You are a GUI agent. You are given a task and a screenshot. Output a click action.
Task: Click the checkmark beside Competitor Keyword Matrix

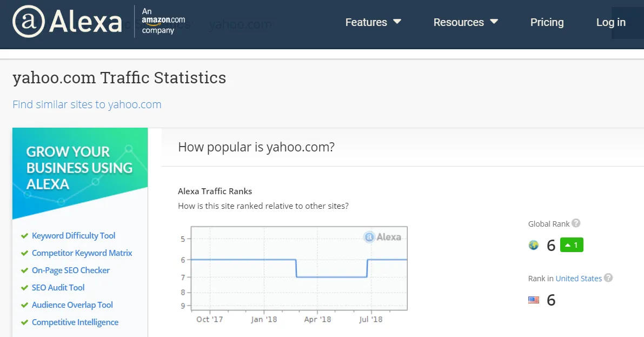(24, 253)
